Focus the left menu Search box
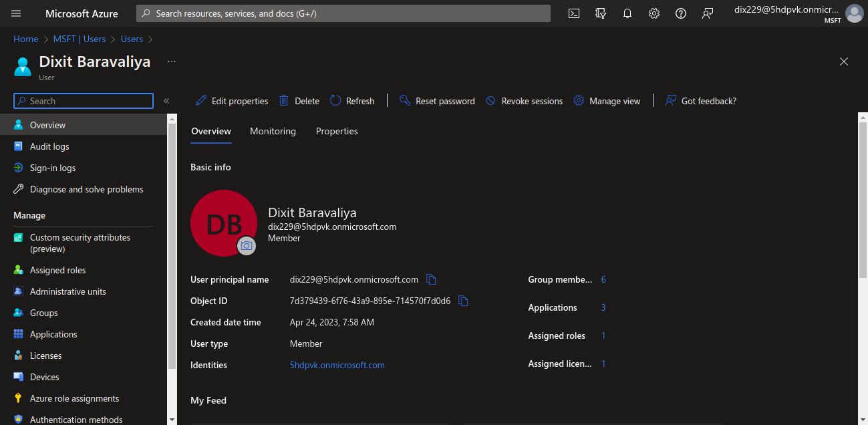Image resolution: width=868 pixels, height=425 pixels. pos(84,101)
